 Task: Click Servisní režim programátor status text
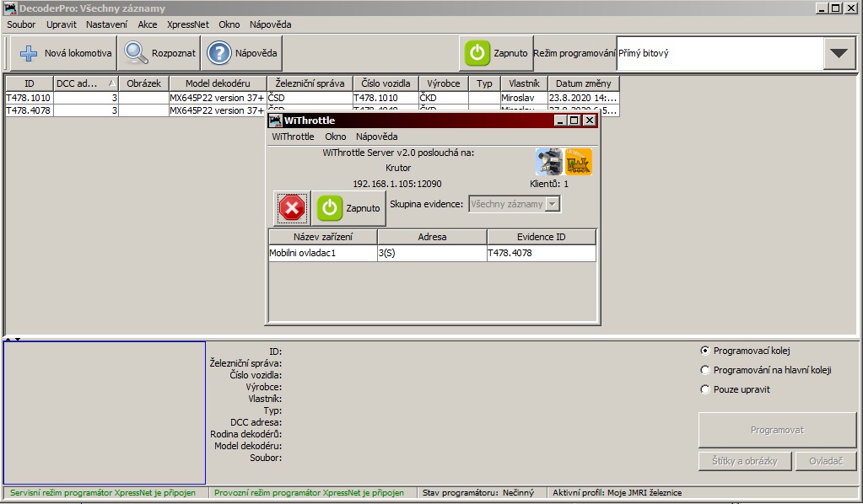[103, 492]
